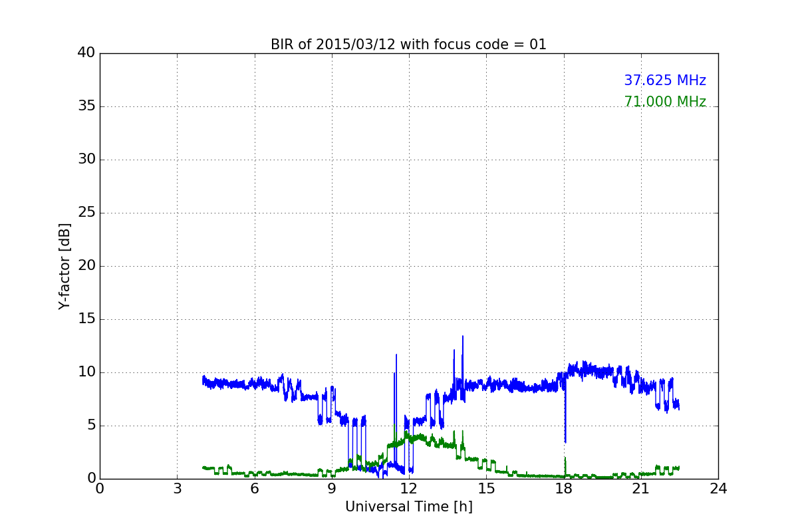Select the blue '37.625 MHz' legend label
Image resolution: width=798 pixels, height=532 pixels.
tap(665, 80)
